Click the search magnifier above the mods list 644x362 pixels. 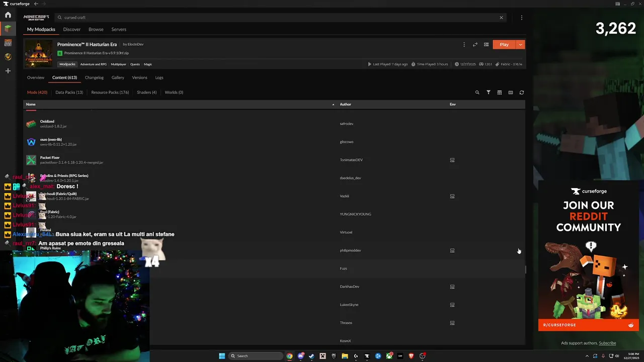click(477, 93)
